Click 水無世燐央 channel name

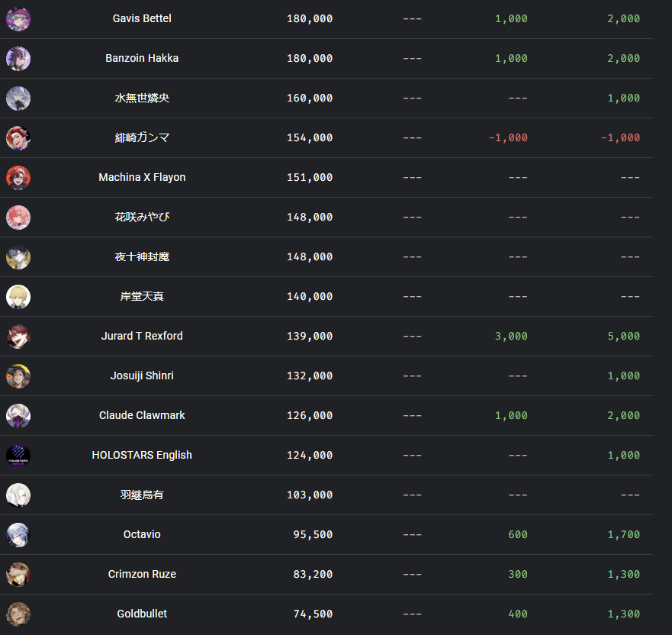142,98
